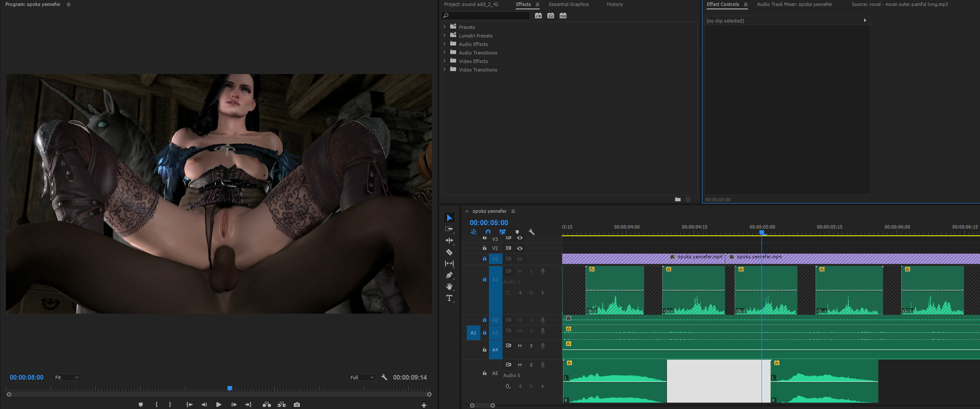This screenshot has width=980, height=409.
Task: Open the Fit zoom level dropdown
Action: point(66,377)
